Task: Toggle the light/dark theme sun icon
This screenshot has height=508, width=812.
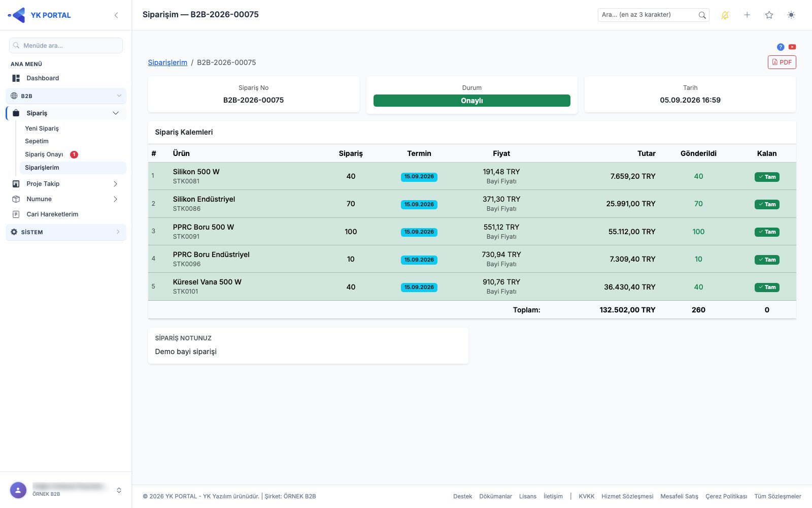Action: pos(791,15)
